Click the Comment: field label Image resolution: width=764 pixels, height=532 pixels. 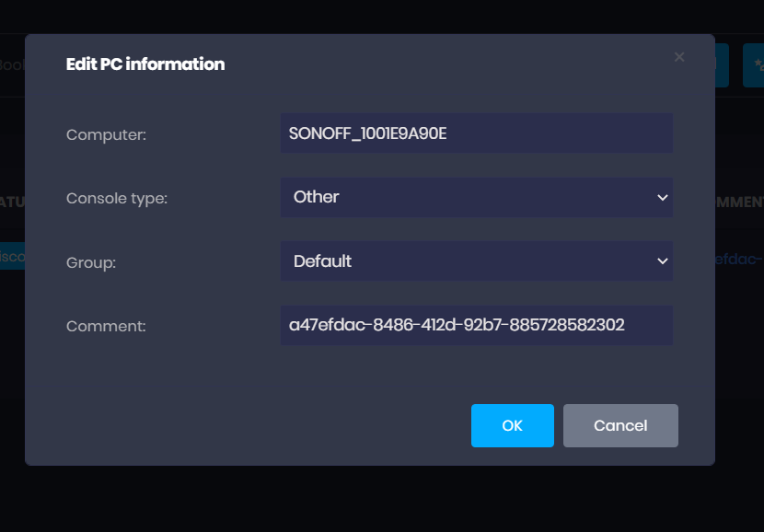click(106, 326)
